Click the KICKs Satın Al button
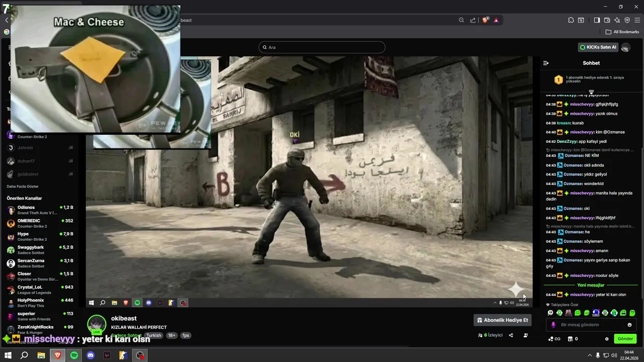The width and height of the screenshot is (644, 362). (x=598, y=47)
